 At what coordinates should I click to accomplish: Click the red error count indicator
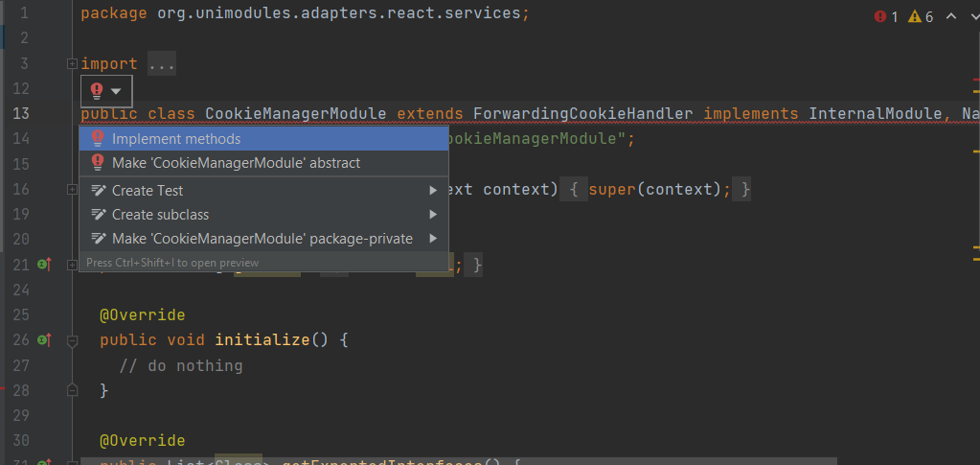point(886,17)
